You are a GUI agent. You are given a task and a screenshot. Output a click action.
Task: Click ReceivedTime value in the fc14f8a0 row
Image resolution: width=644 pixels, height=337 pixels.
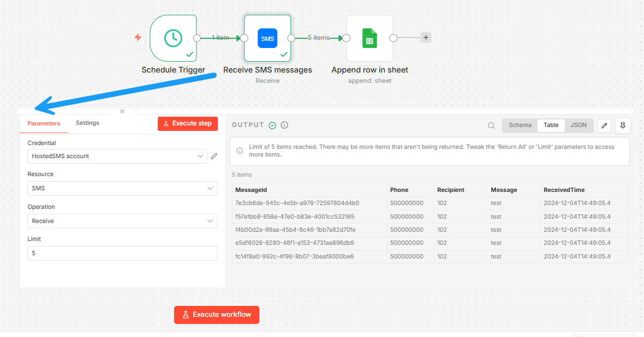click(x=577, y=256)
